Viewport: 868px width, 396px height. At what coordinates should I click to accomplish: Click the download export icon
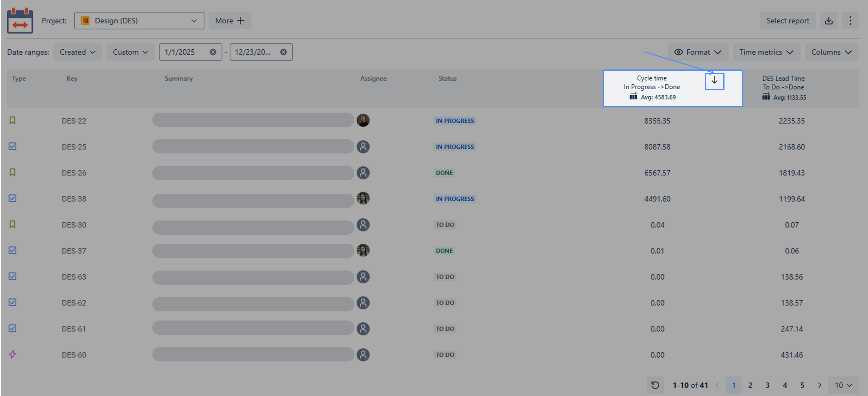click(829, 21)
